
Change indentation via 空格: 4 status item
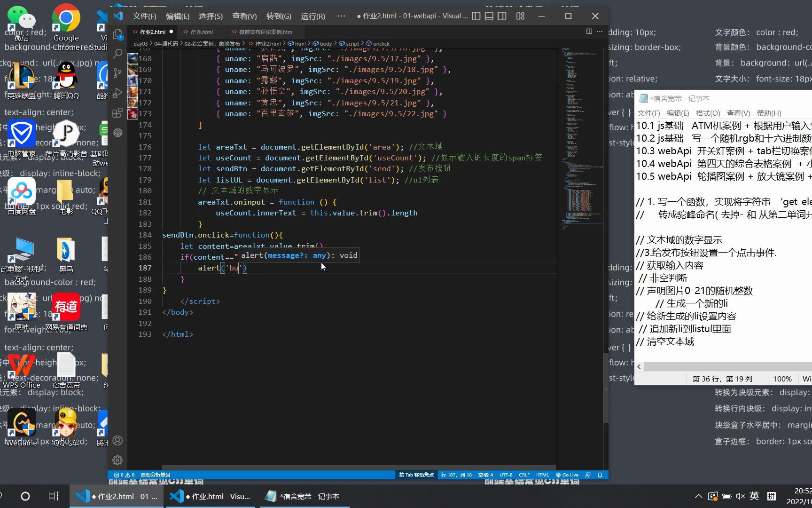(485, 475)
